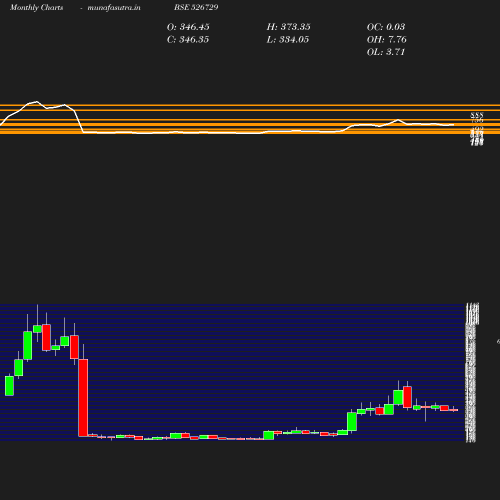Select the low value 'L: 334.05'

[x=288, y=40]
